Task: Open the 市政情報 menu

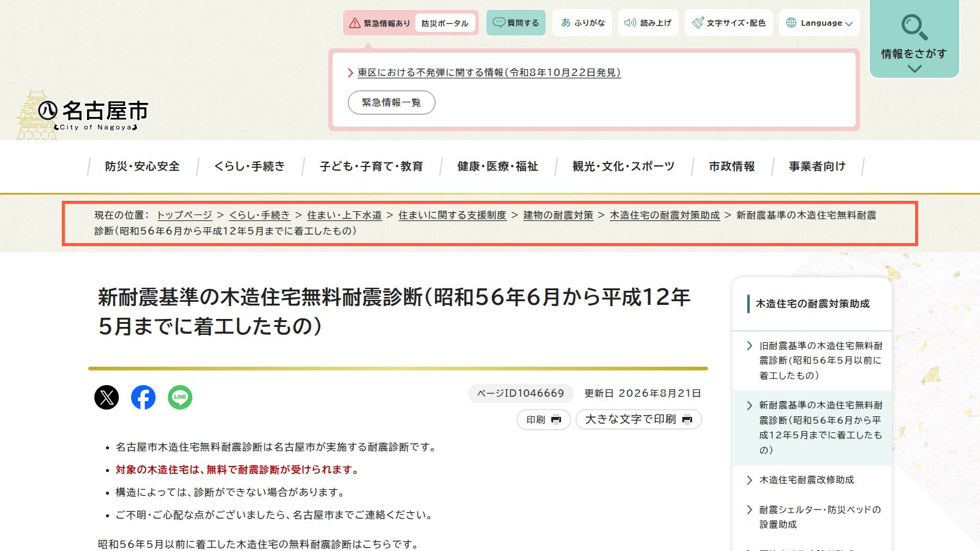Action: [x=732, y=167]
